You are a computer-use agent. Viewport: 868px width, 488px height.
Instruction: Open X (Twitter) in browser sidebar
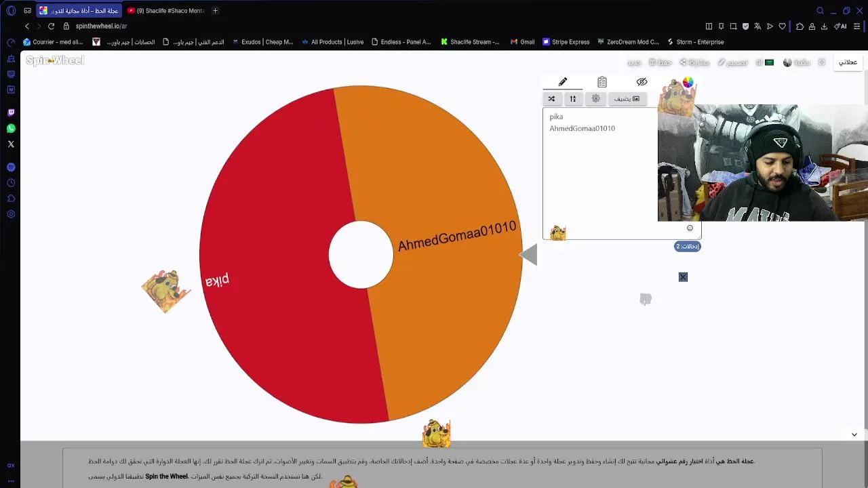pyautogui.click(x=11, y=144)
